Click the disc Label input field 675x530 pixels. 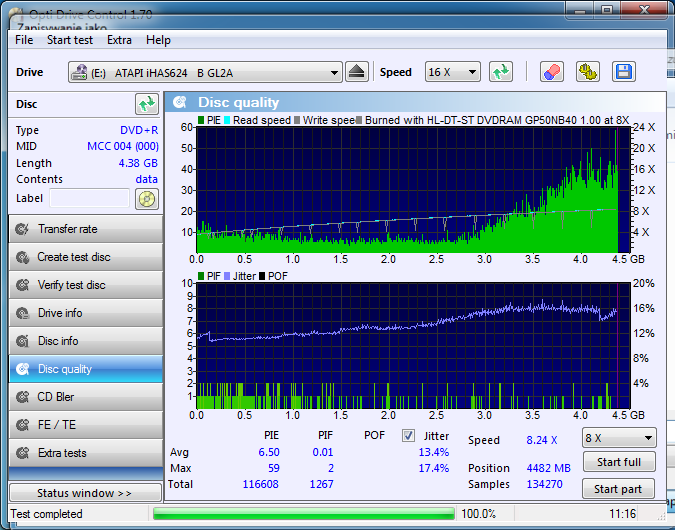pos(90,198)
